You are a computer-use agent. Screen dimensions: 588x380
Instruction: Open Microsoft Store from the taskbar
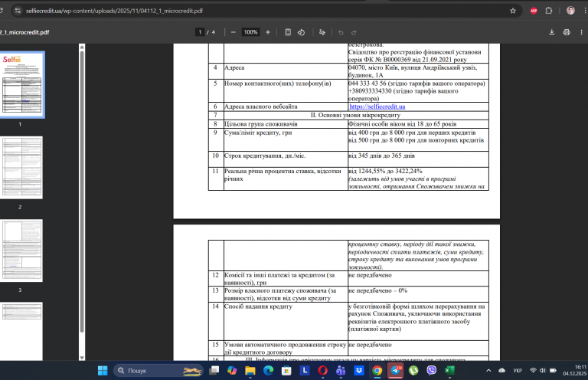[x=286, y=371]
